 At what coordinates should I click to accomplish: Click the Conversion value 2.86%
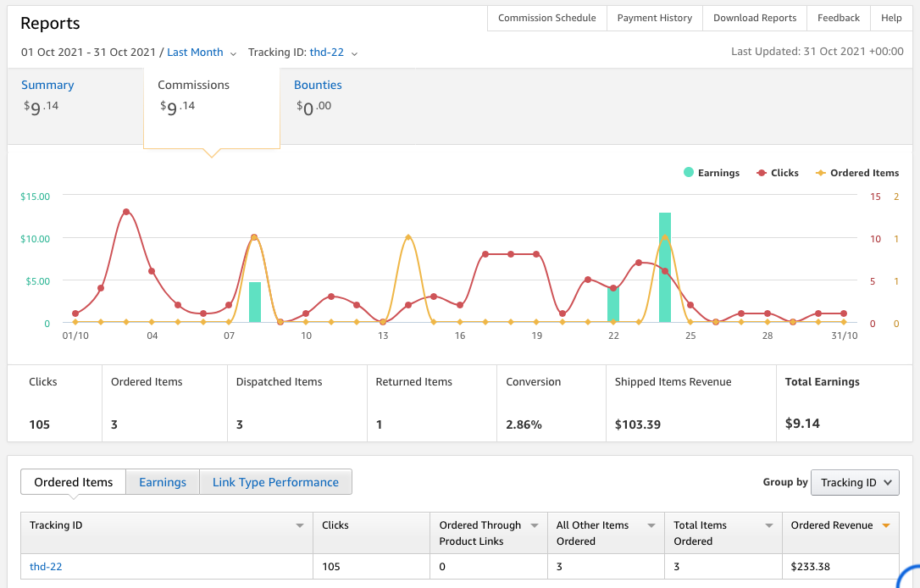point(524,424)
